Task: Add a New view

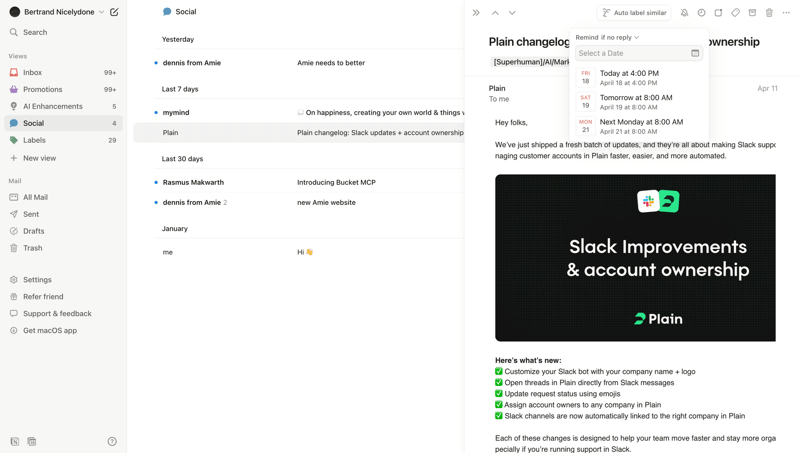Action: [x=63, y=158]
